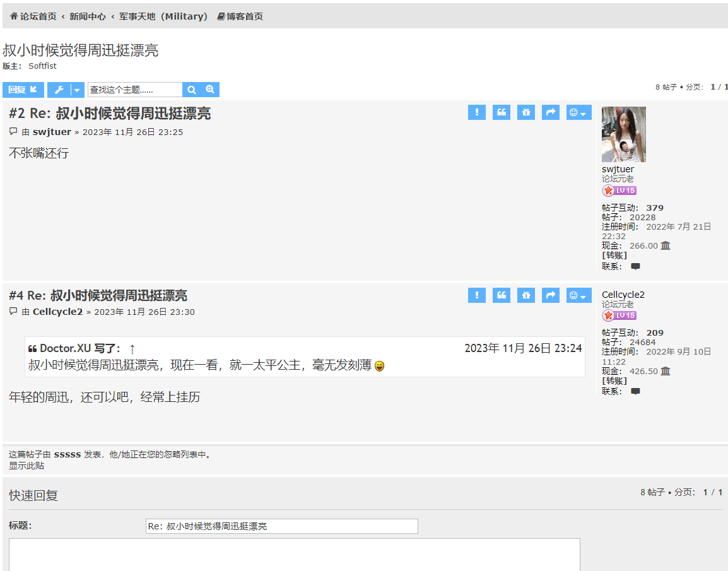Open advanced search zoom icon
Viewport: 728px width, 571px height.
coord(210,90)
